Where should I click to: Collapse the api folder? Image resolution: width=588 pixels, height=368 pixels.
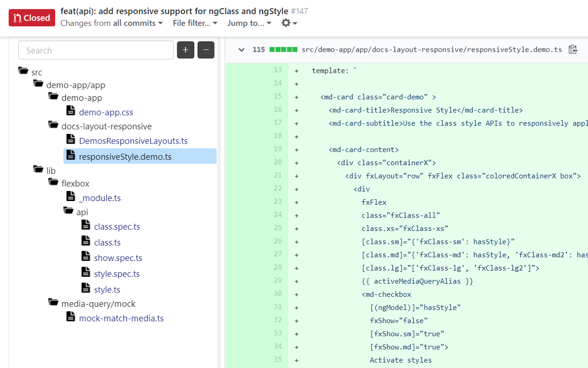(x=76, y=212)
